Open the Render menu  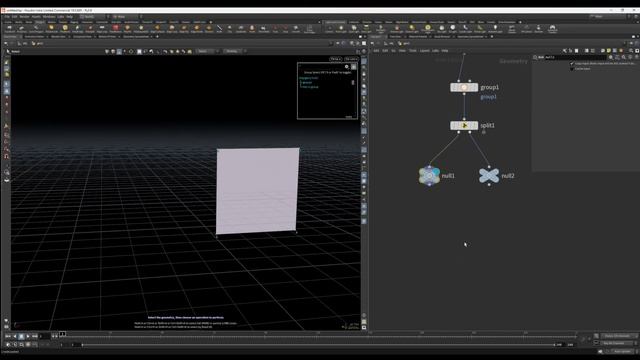[24, 17]
